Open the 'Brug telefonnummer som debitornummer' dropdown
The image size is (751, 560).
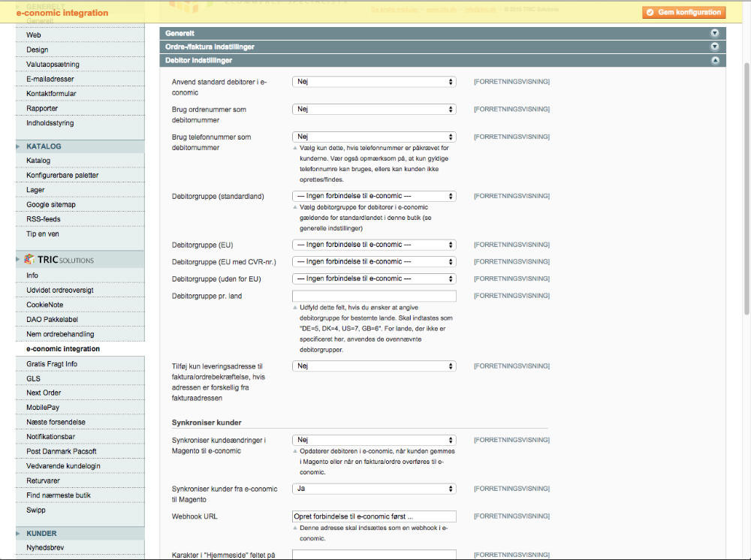tap(374, 137)
